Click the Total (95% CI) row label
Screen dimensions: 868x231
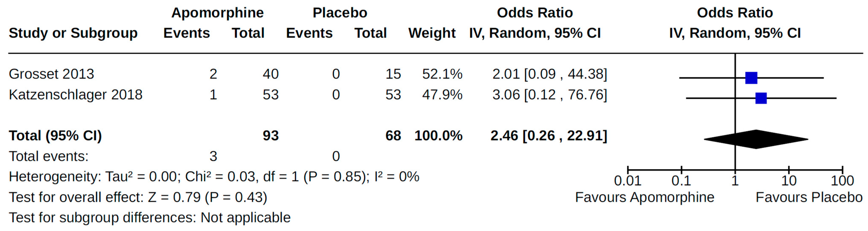55,136
